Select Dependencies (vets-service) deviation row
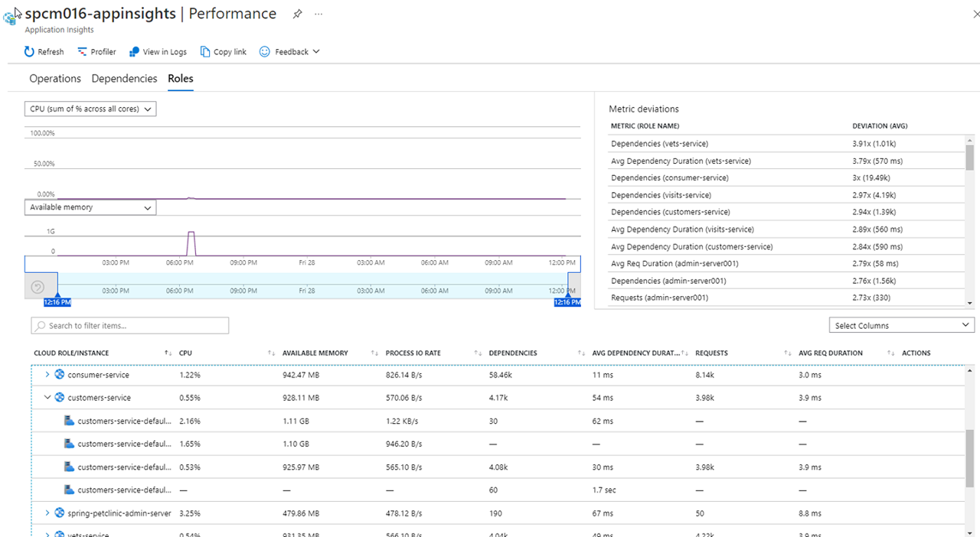The height and width of the screenshot is (537, 980). coord(787,144)
